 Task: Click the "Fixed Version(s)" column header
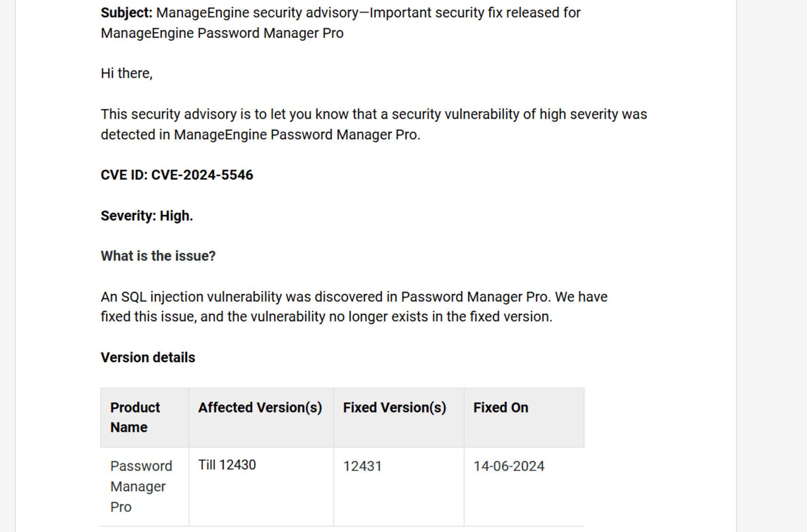395,407
